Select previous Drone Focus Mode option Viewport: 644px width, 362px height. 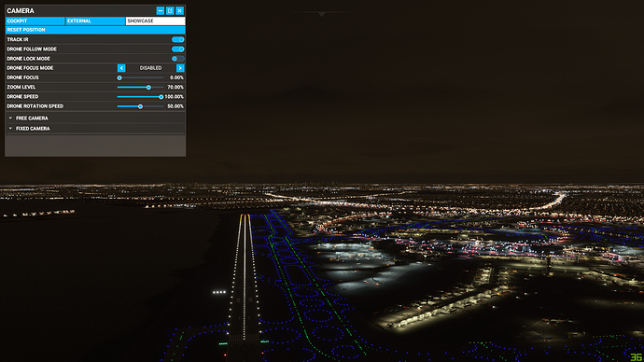tap(121, 68)
